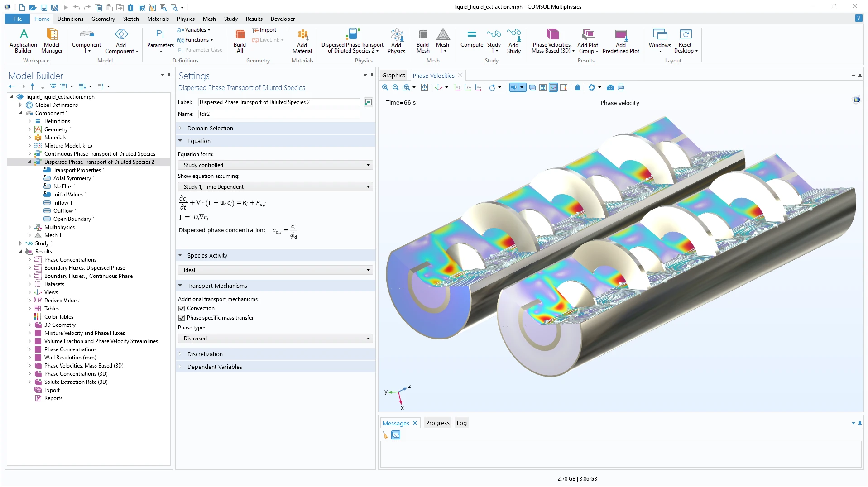Toggle the axis orientation display button
The height and width of the screenshot is (487, 868).
click(553, 87)
